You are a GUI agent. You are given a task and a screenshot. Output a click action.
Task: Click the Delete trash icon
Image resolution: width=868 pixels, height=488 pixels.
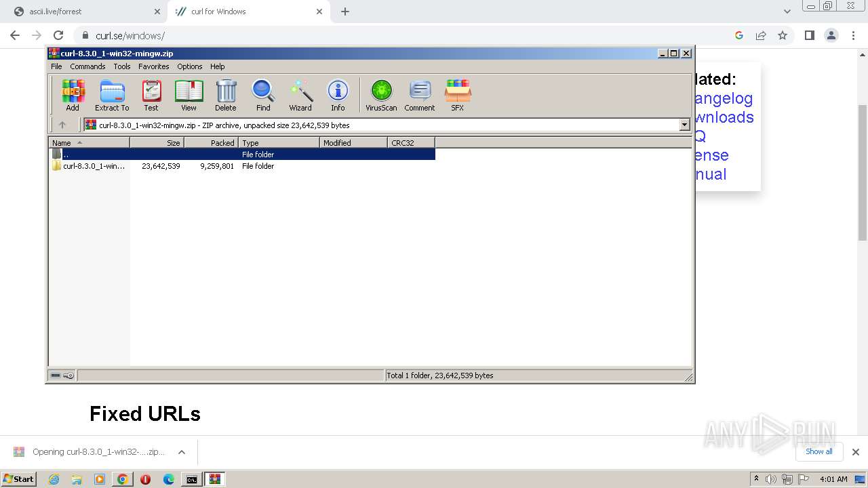[x=226, y=95]
